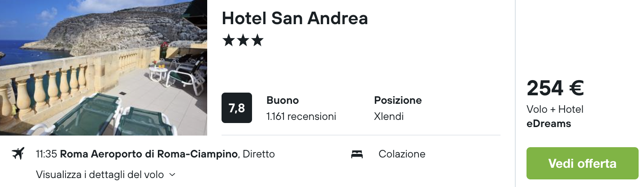Click the airplane flight icon
This screenshot has height=187, width=644.
[18, 154]
